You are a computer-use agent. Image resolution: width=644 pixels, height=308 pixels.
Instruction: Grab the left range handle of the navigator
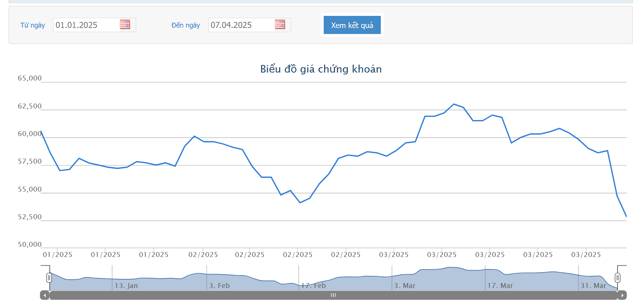pos(49,278)
